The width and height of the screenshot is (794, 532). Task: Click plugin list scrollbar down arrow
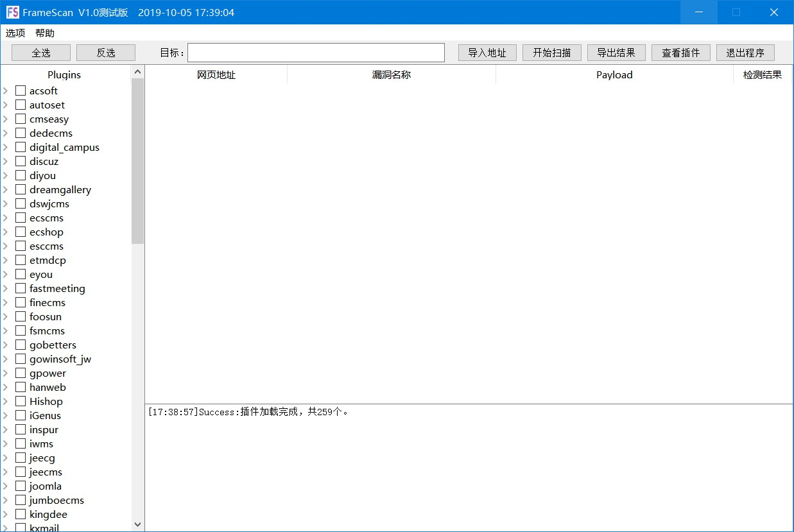(137, 524)
